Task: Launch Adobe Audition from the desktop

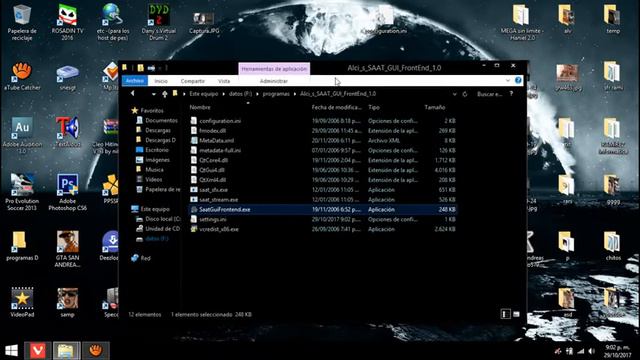Action: (22, 136)
